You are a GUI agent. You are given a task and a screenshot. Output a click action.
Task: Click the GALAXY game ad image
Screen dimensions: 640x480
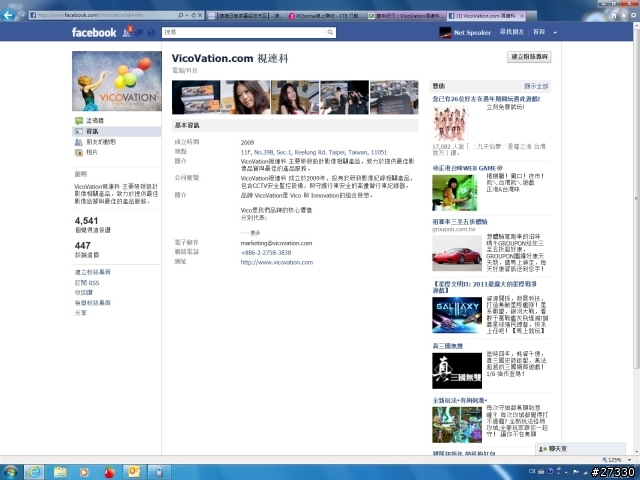[457, 315]
